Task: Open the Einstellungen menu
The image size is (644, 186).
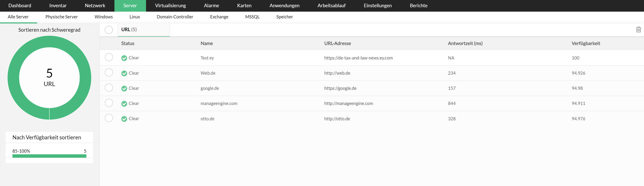Action: [378, 6]
